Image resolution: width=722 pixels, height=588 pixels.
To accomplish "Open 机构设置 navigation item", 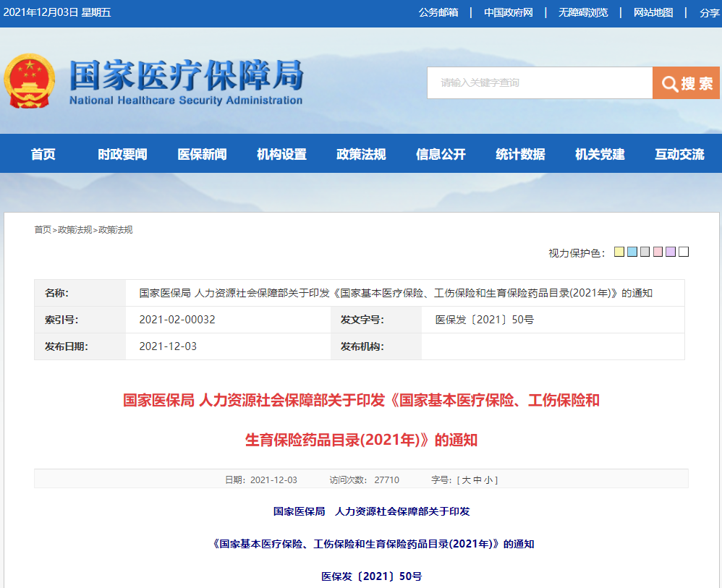I will 282,154.
